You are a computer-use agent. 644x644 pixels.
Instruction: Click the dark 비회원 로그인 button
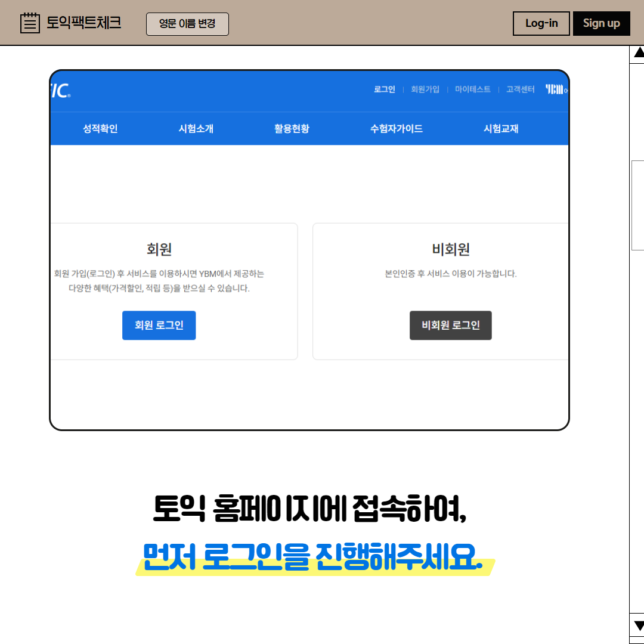[x=451, y=326]
